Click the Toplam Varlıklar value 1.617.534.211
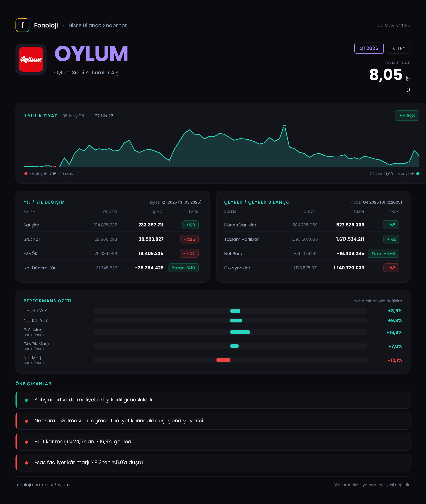Viewport: 426px width, 504px height. point(350,239)
